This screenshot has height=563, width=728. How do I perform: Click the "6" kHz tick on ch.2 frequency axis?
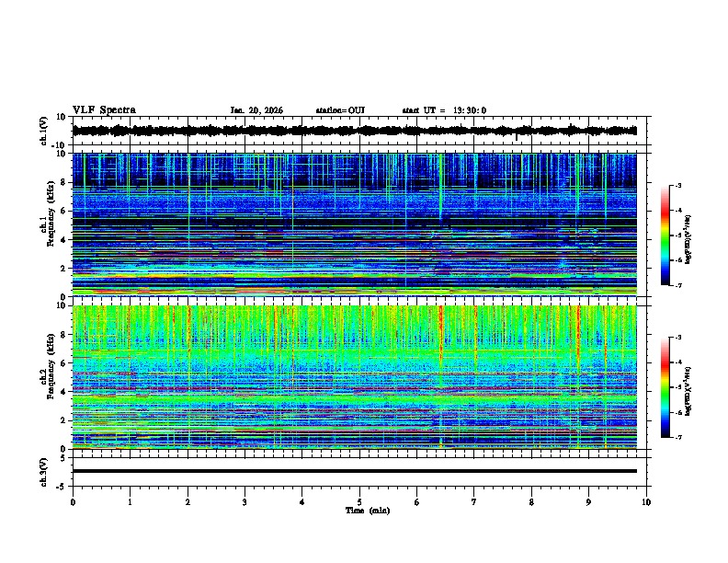click(x=63, y=363)
